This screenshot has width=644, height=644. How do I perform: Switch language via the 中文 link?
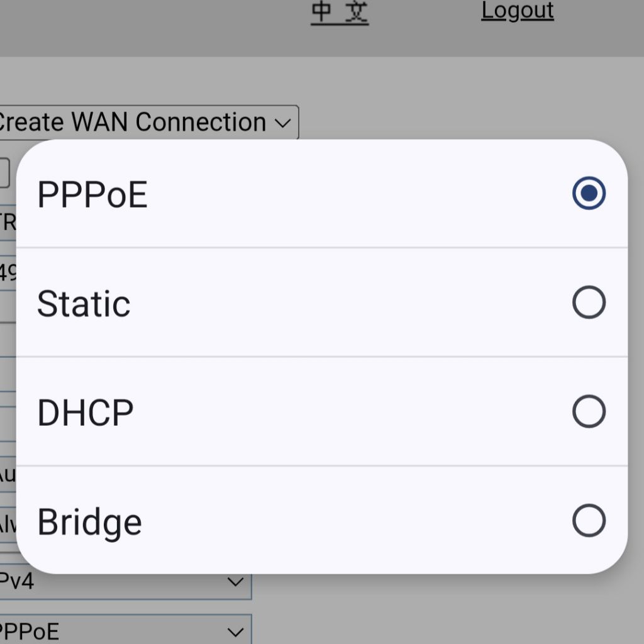click(340, 11)
